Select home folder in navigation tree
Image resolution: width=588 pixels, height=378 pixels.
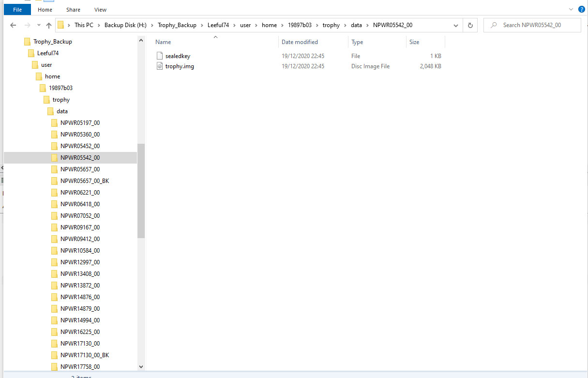click(x=52, y=76)
